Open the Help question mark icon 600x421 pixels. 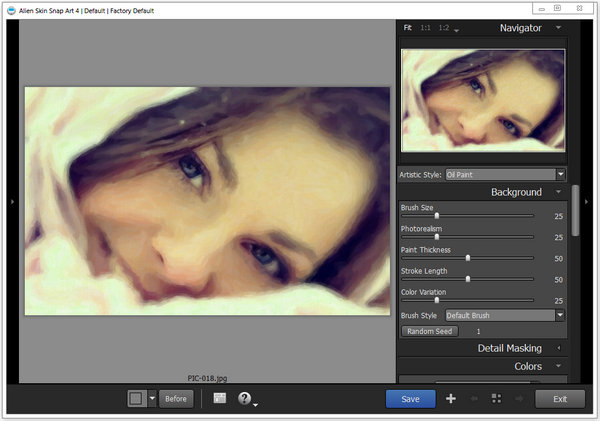(x=244, y=398)
